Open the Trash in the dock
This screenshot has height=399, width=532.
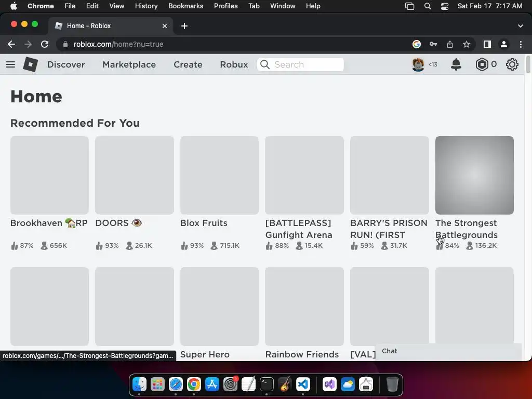pyautogui.click(x=392, y=384)
